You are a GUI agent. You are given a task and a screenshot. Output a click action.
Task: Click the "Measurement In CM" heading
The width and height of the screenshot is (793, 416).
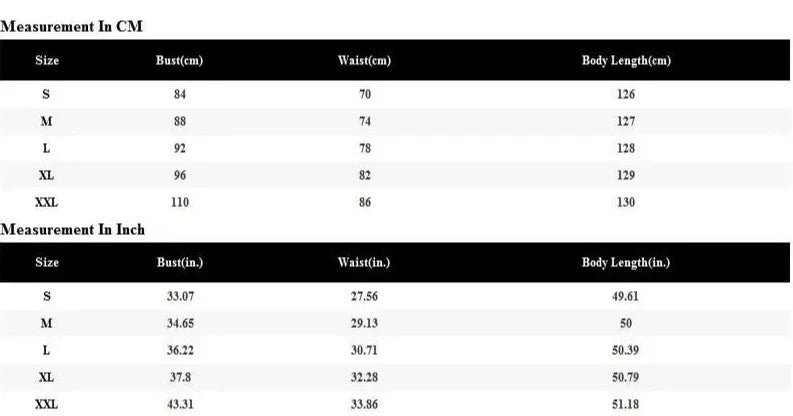coord(72,27)
